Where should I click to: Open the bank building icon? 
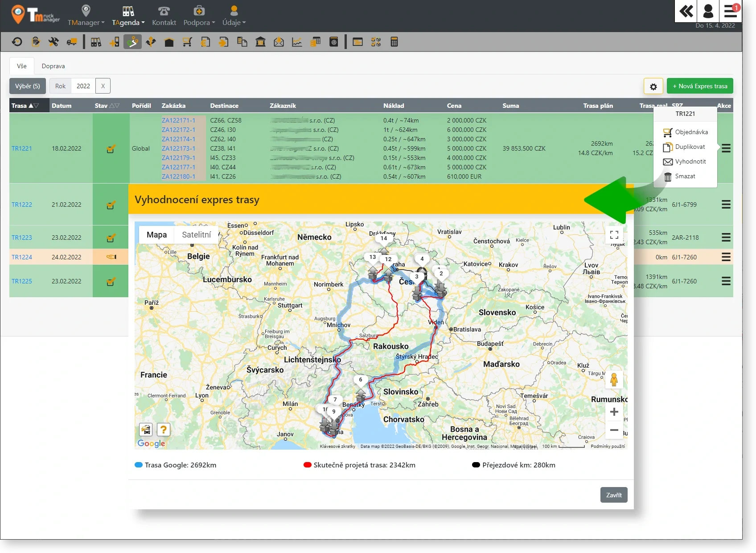click(260, 42)
